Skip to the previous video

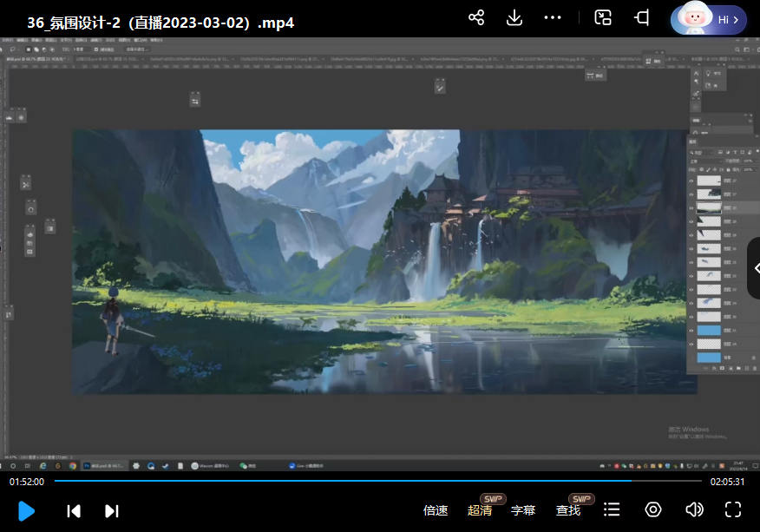coord(74,511)
